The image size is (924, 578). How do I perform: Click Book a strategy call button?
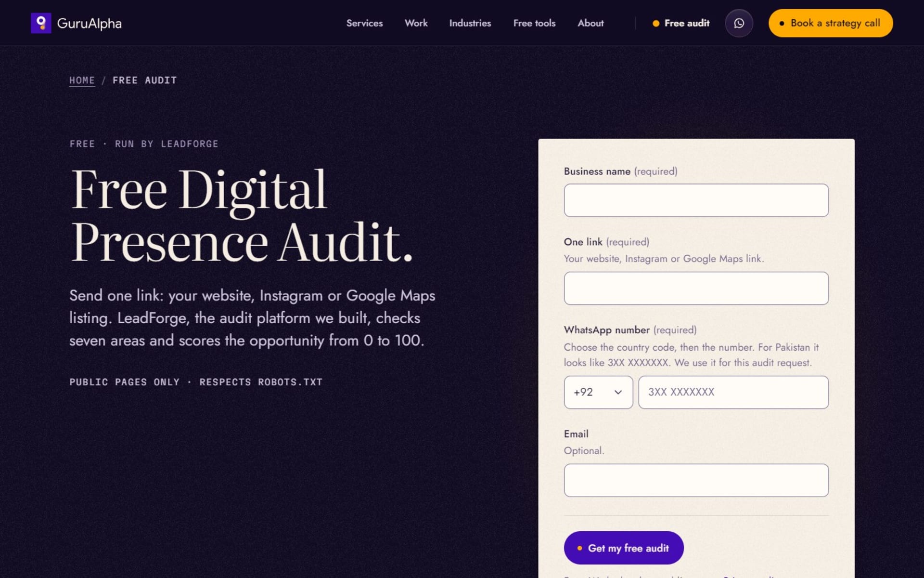point(831,23)
